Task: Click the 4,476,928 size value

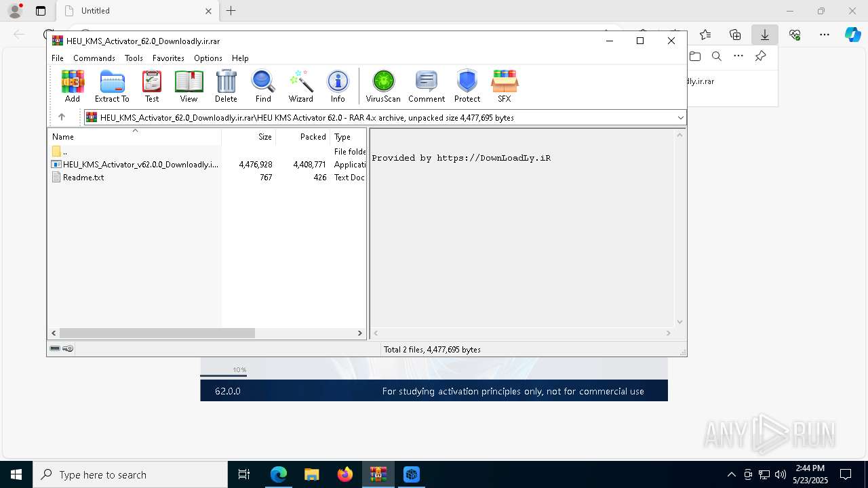Action: 256,165
